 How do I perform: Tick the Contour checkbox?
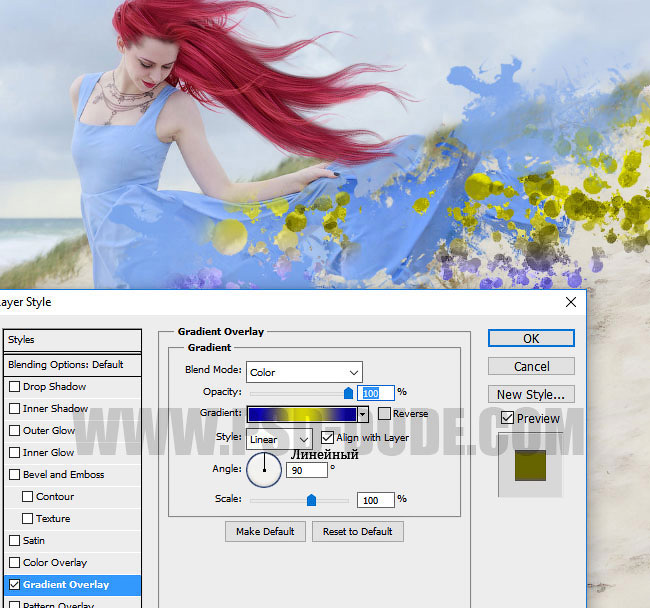point(27,496)
